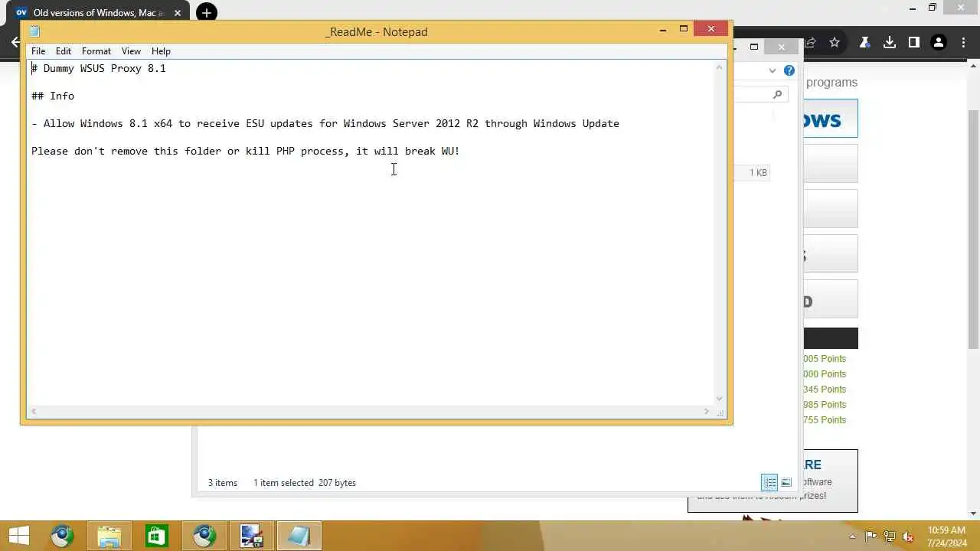The height and width of the screenshot is (551, 980).
Task: Switch to the Notepad taskbar button
Action: pos(299,536)
